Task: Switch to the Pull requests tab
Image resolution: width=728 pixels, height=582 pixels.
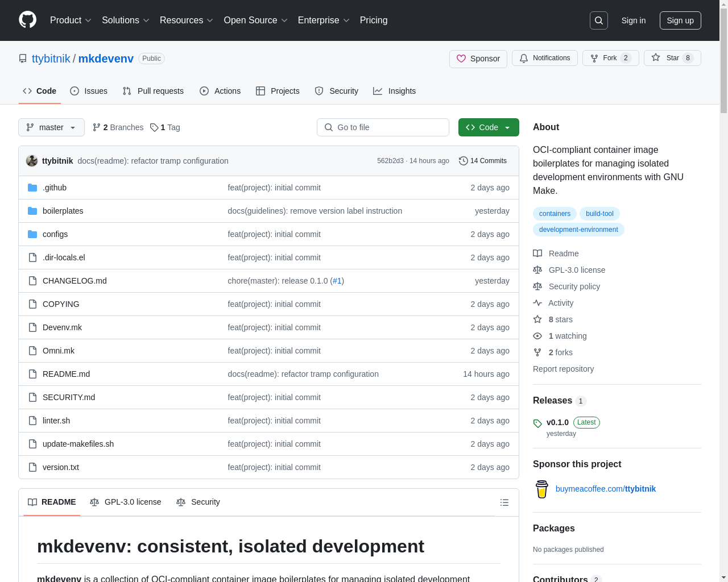Action: point(153,91)
